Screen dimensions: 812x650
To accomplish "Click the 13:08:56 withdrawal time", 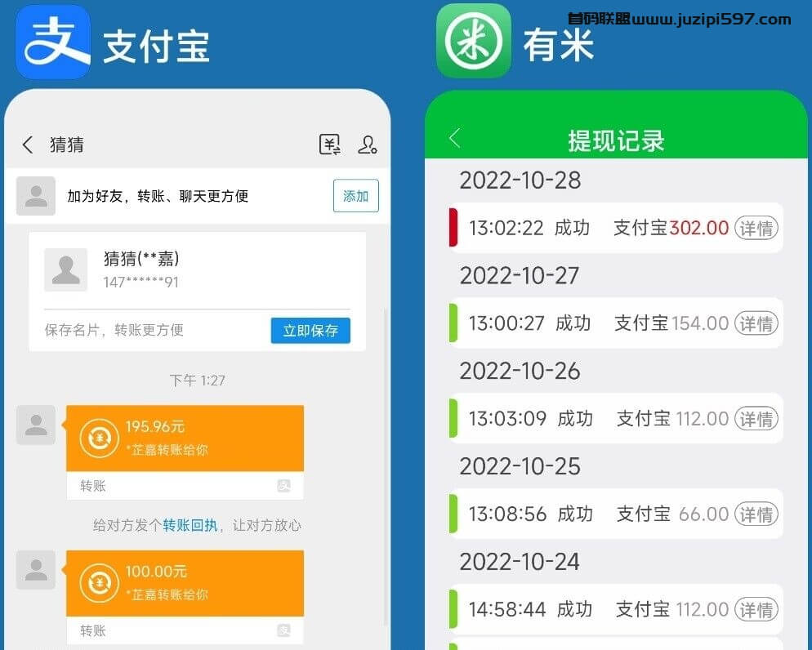I will pyautogui.click(x=507, y=514).
